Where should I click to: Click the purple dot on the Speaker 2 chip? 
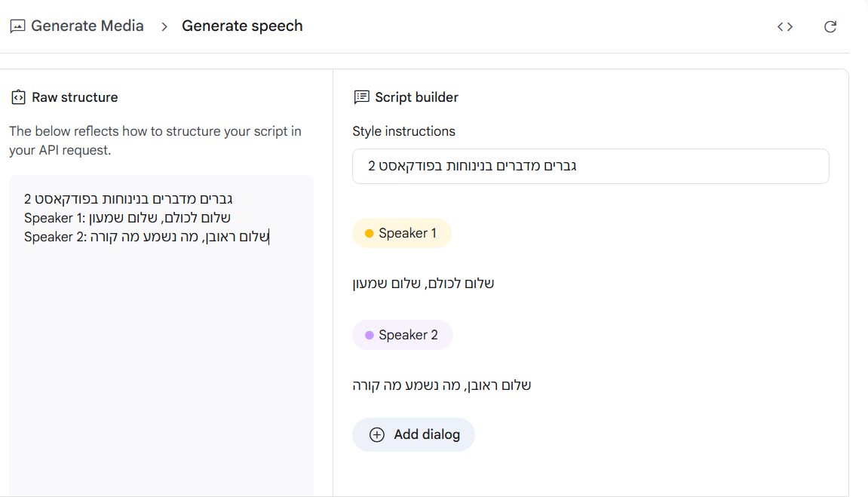368,334
